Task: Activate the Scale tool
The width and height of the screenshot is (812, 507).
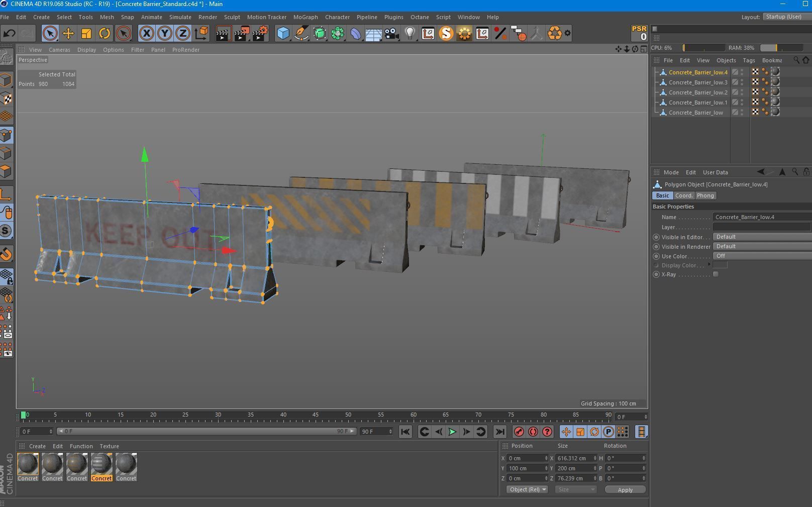Action: click(86, 34)
